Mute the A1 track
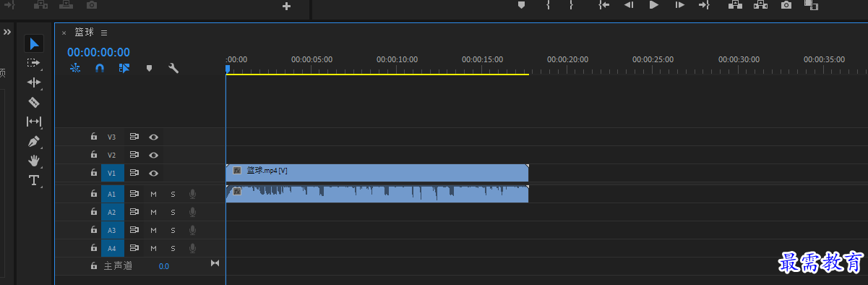 [153, 194]
